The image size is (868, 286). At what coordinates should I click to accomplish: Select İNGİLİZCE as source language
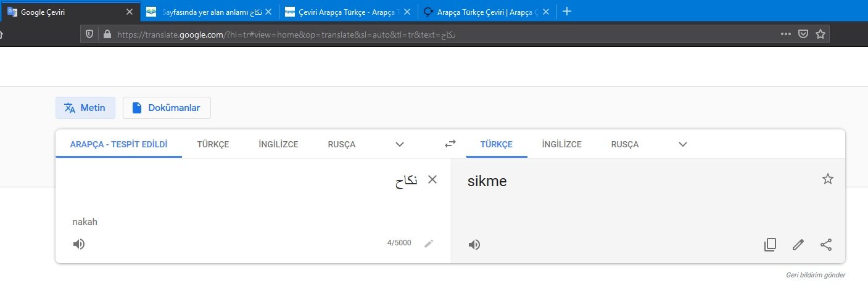278,144
